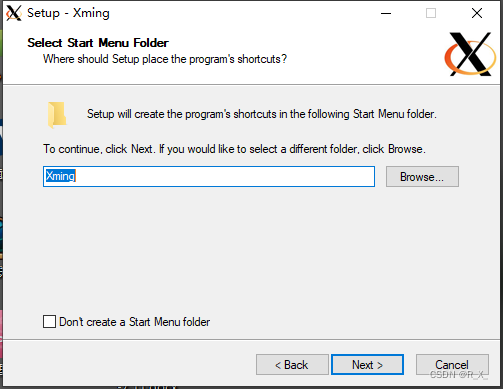The width and height of the screenshot is (503, 389).
Task: Click the large Xming logo in the header
Action: click(470, 54)
